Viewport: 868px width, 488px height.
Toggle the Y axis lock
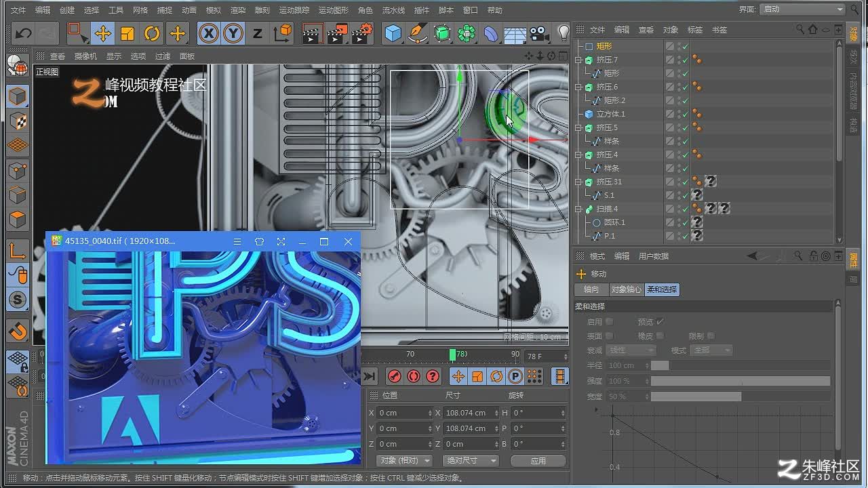(x=233, y=33)
